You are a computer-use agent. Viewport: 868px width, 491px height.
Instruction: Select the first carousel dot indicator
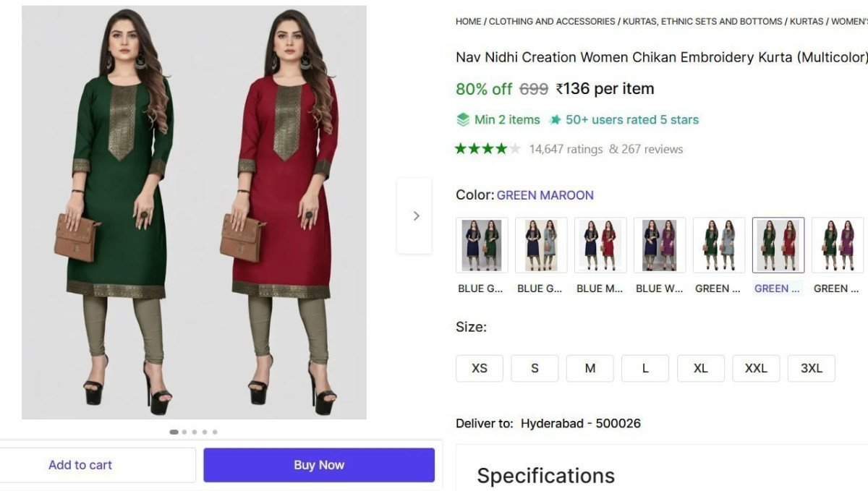tap(174, 432)
